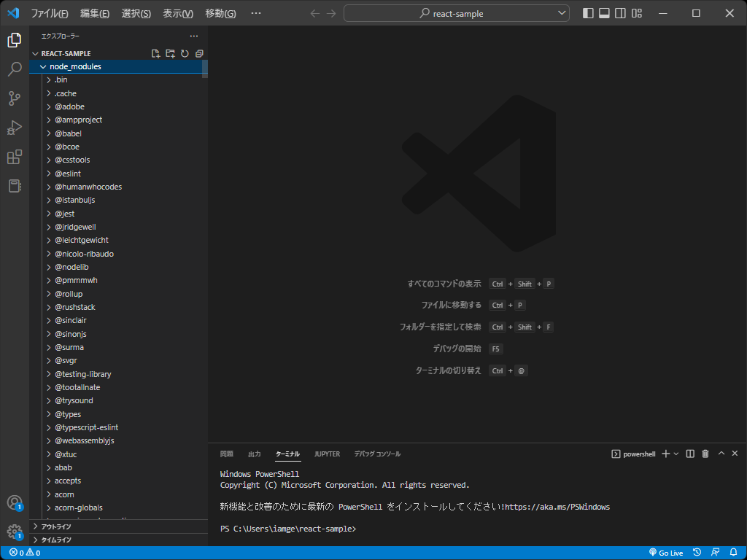Image resolution: width=747 pixels, height=560 pixels.
Task: Toggle primary sidebar visibility
Action: pyautogui.click(x=588, y=13)
